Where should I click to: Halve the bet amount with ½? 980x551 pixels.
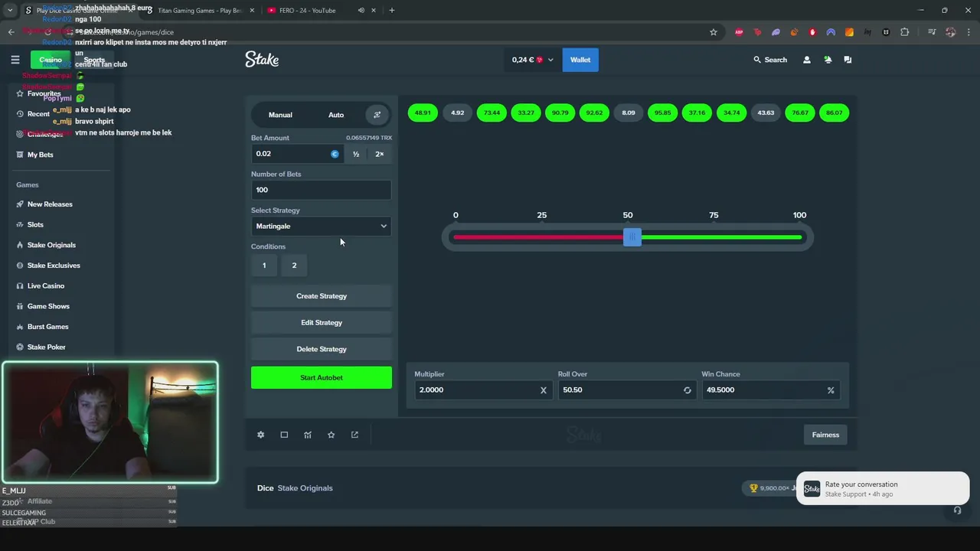356,154
